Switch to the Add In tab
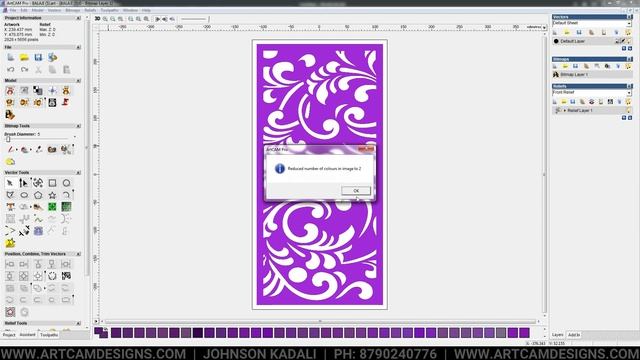Viewport: 640px width, 360px height. 574,335
